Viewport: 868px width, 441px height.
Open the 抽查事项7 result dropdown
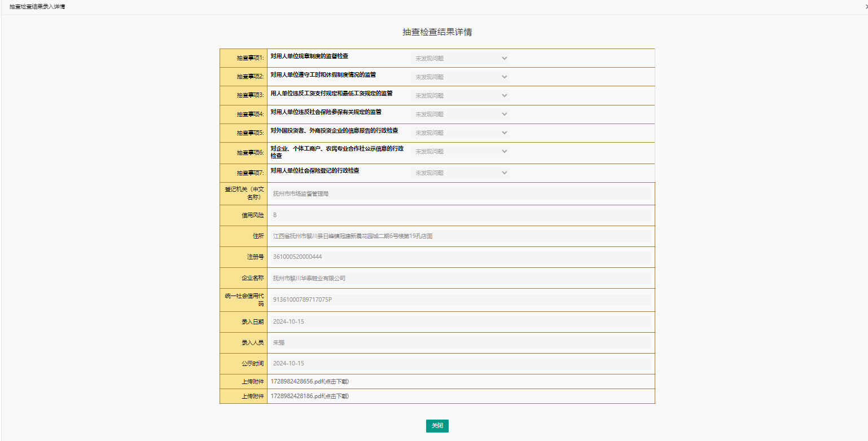coord(461,173)
